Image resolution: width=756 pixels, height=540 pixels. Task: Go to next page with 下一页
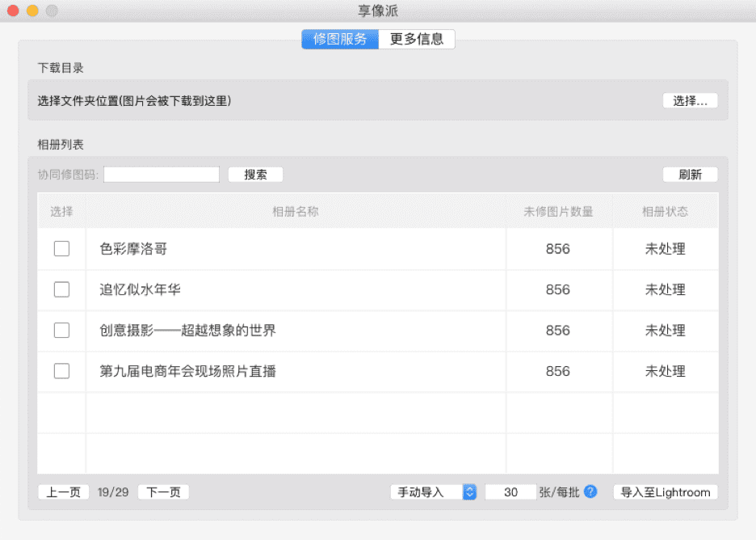pos(163,491)
